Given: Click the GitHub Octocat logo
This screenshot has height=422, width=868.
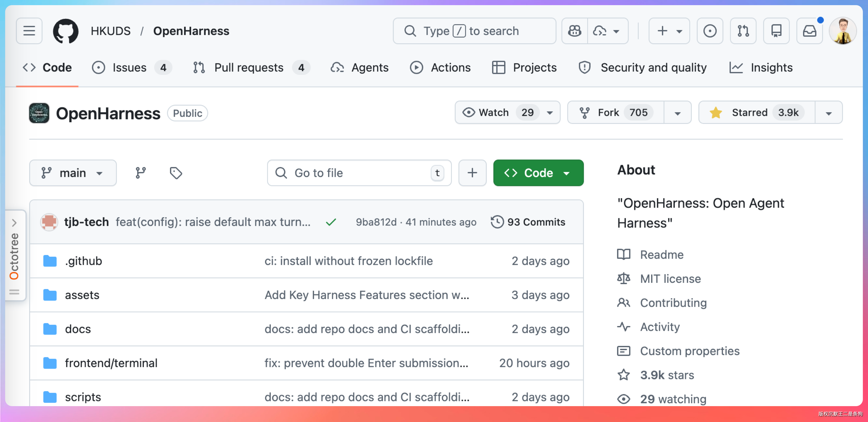Looking at the screenshot, I should coord(65,31).
